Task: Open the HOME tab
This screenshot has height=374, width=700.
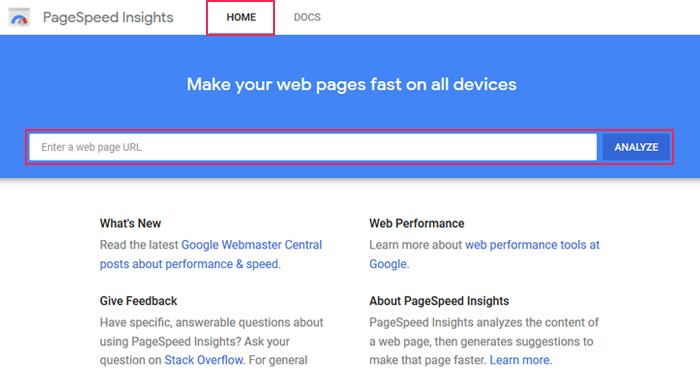Action: coord(241,17)
